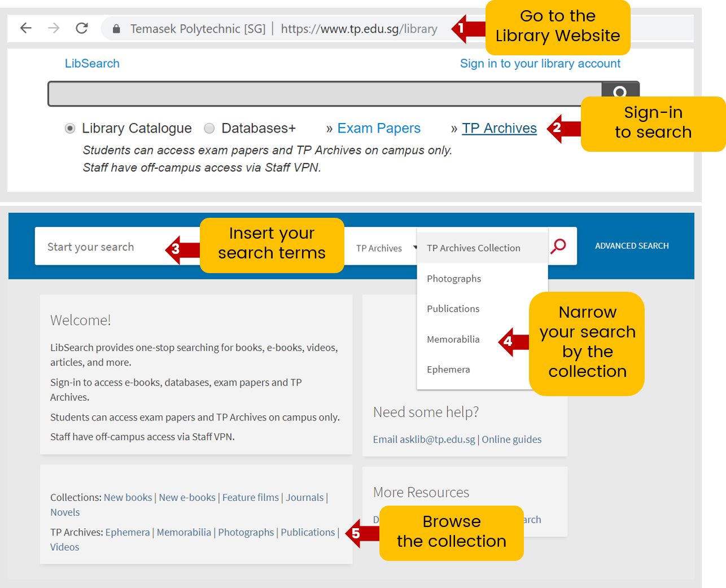726x588 pixels.
Task: Open the Novels collection link
Action: coord(65,512)
